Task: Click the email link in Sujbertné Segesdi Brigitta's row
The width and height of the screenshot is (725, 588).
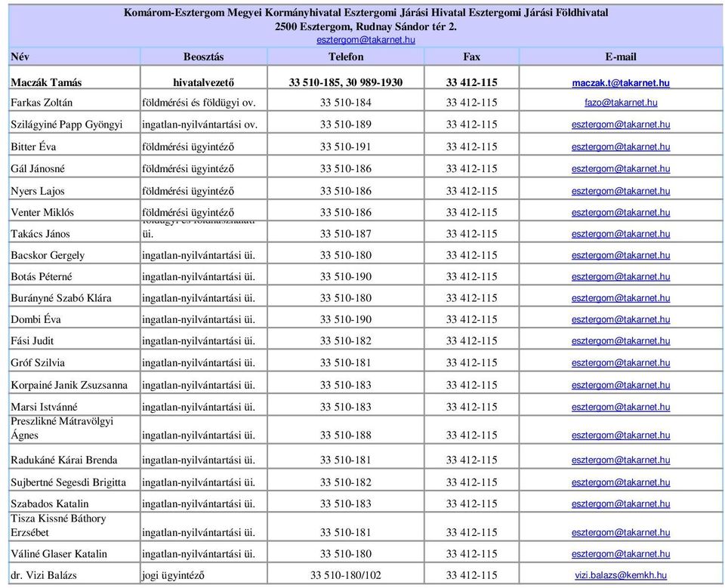Action: (x=621, y=482)
